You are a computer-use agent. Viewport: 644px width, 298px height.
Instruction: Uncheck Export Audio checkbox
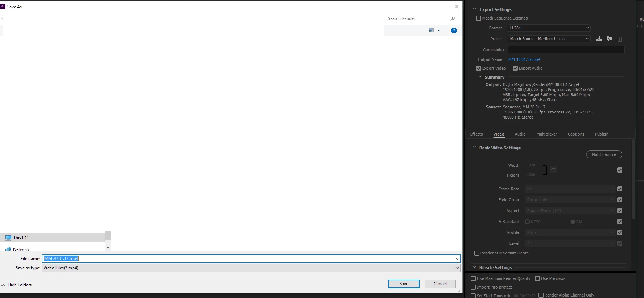pos(515,68)
